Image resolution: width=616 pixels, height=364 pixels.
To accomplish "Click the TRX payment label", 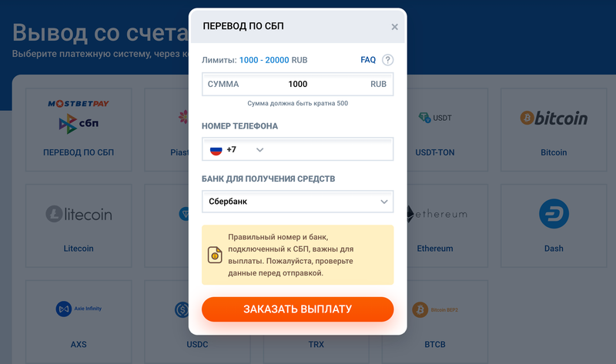I will pos(316,344).
